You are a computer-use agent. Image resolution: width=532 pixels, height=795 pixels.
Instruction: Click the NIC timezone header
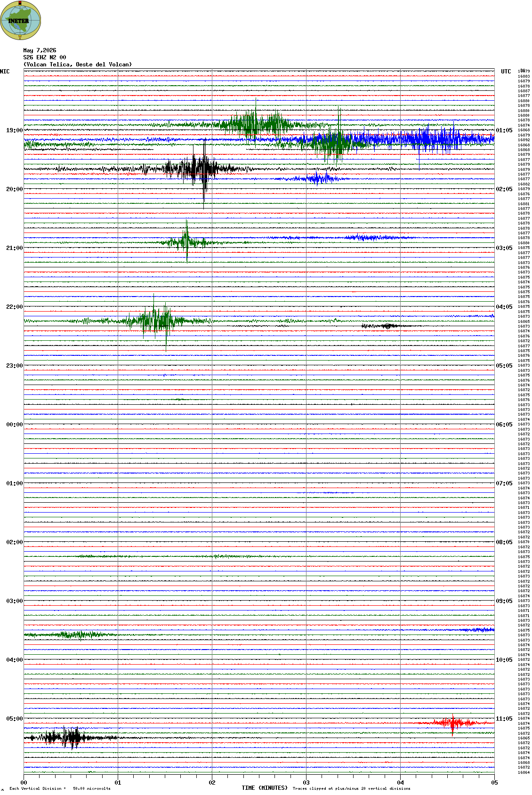point(5,72)
